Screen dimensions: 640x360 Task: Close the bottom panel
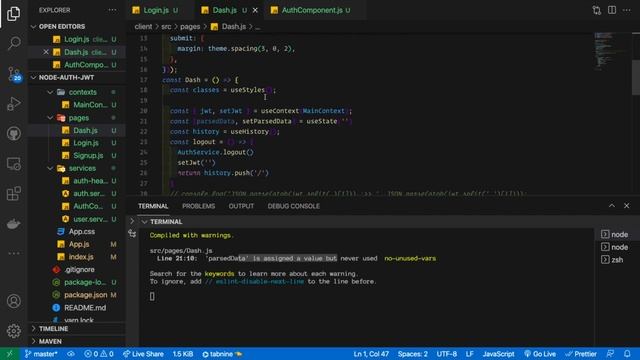click(x=627, y=206)
